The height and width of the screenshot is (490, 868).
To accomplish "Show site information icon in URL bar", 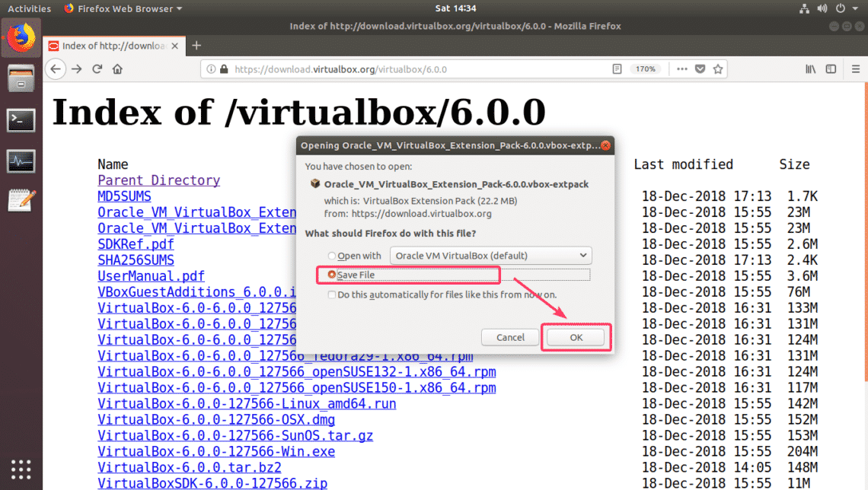I will click(x=211, y=69).
